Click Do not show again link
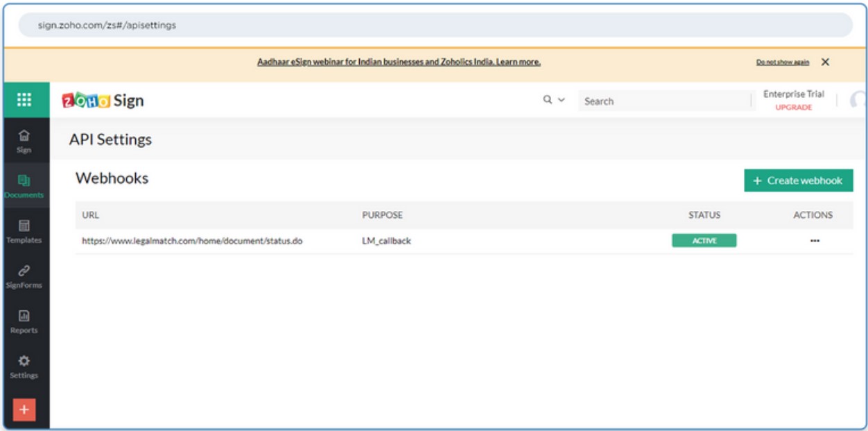 pyautogui.click(x=782, y=62)
